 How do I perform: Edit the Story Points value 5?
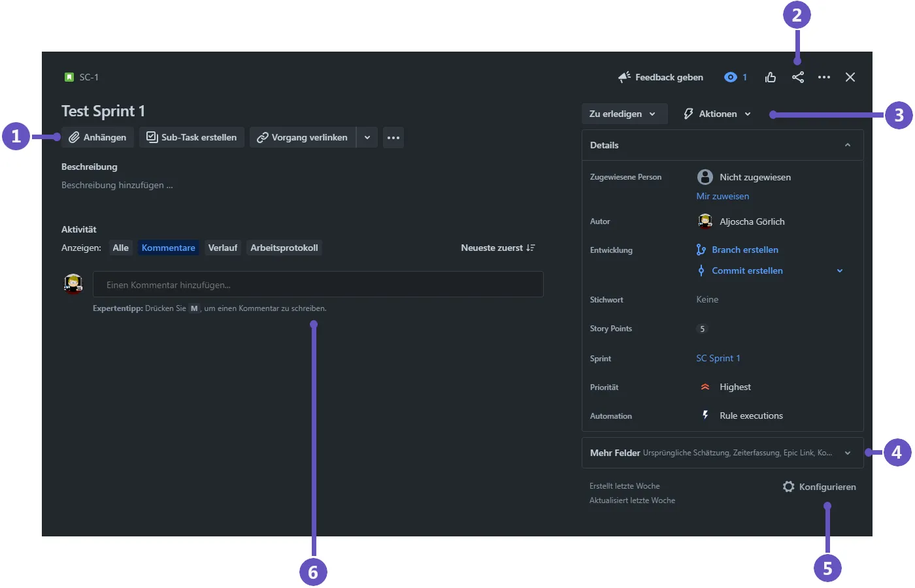(x=703, y=329)
